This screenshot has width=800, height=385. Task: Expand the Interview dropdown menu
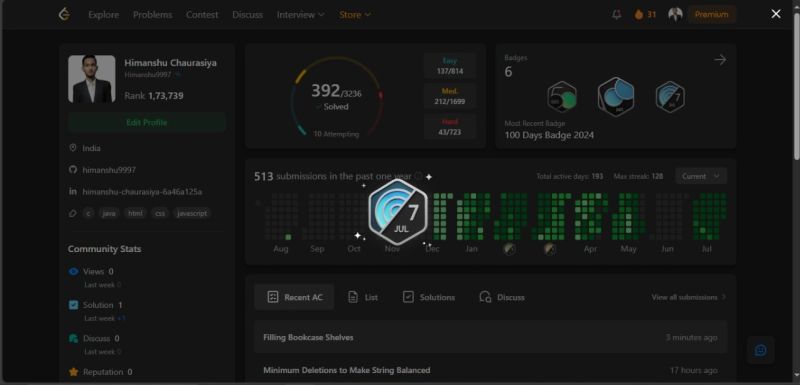coord(301,15)
